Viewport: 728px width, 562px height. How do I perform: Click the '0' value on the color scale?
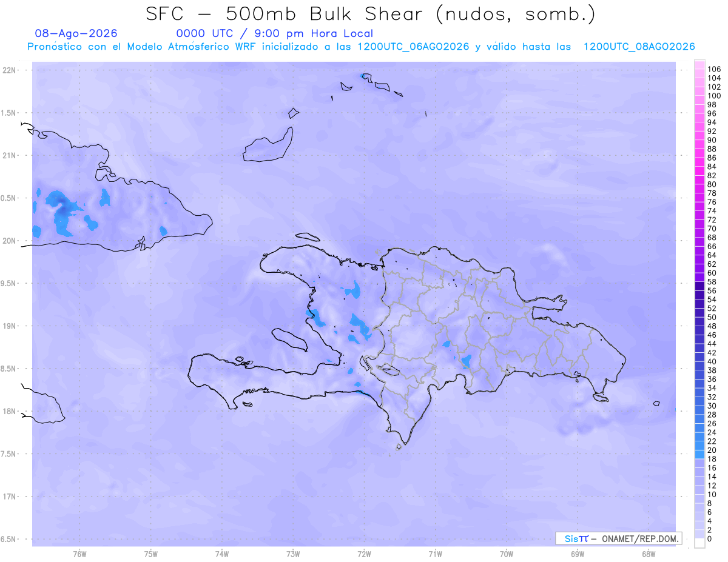710,539
